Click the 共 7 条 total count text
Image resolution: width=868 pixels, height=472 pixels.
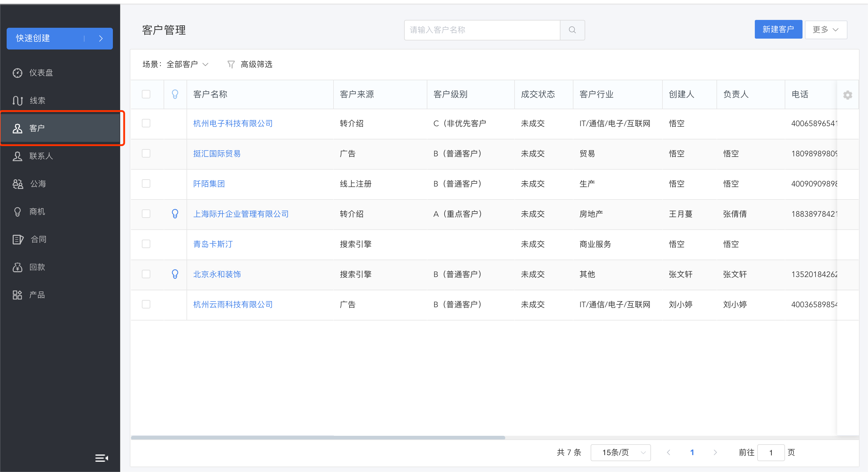tap(569, 452)
